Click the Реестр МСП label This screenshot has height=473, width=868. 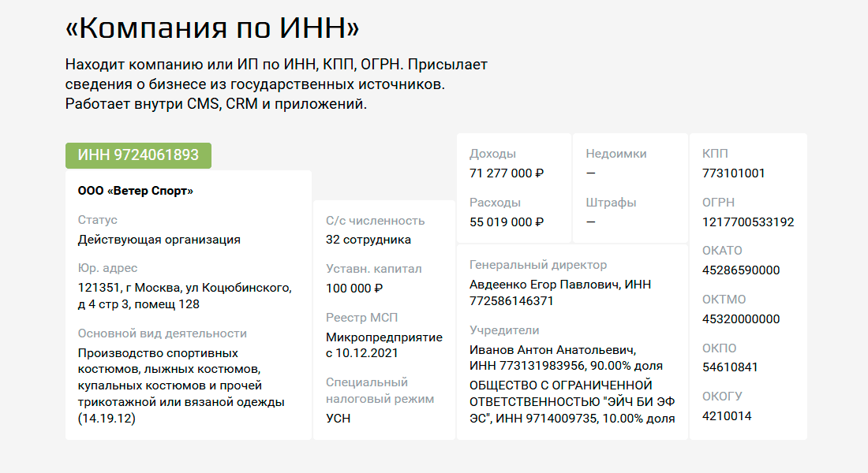[x=362, y=318]
